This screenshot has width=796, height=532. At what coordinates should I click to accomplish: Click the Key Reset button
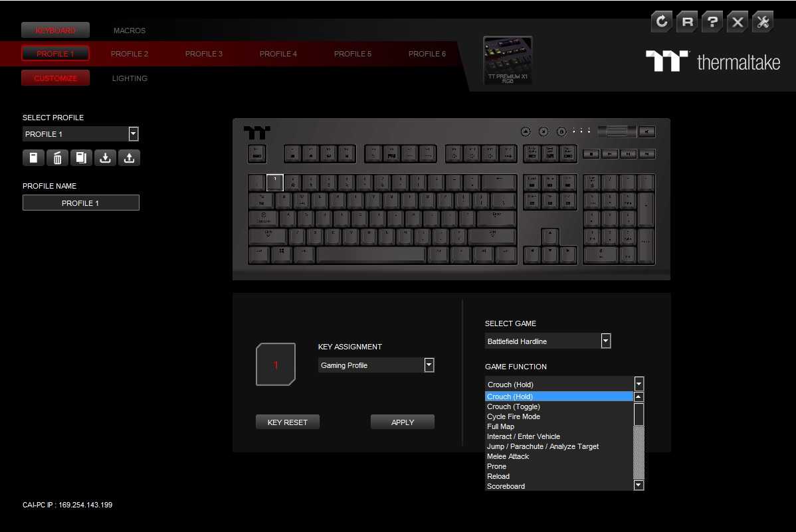tap(287, 422)
